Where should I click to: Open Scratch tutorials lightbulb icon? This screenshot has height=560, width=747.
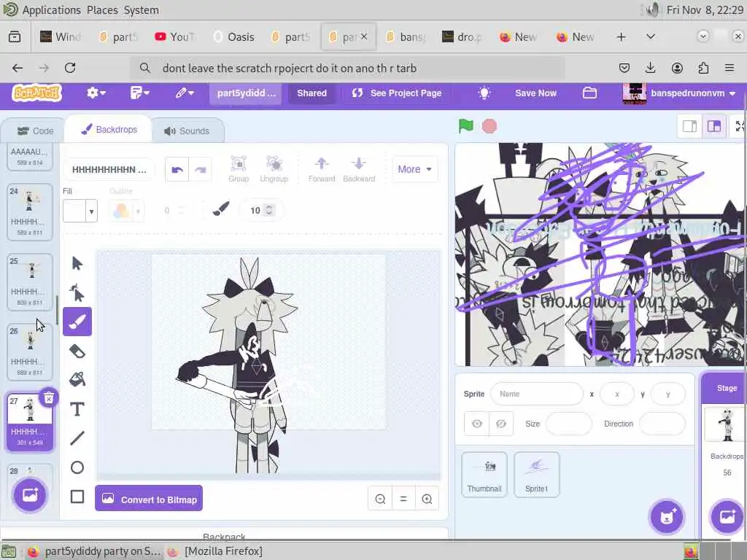pos(484,93)
